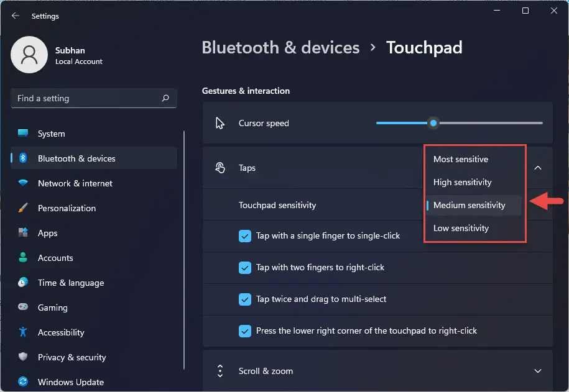This screenshot has width=569, height=392.
Task: Collapse the Taps section chevron
Action: (538, 168)
